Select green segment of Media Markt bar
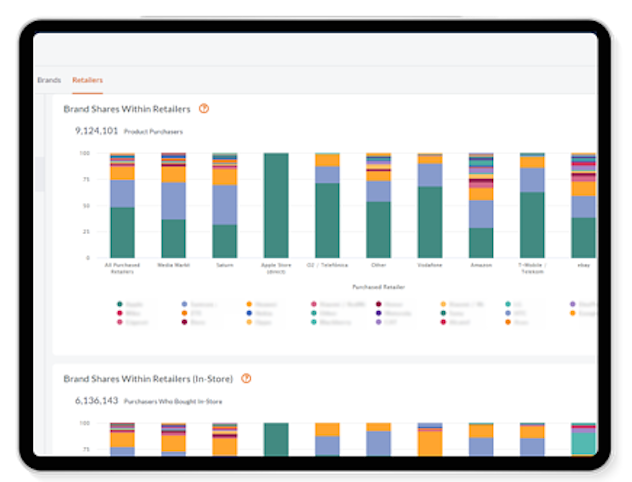The image size is (632, 482). [x=173, y=238]
